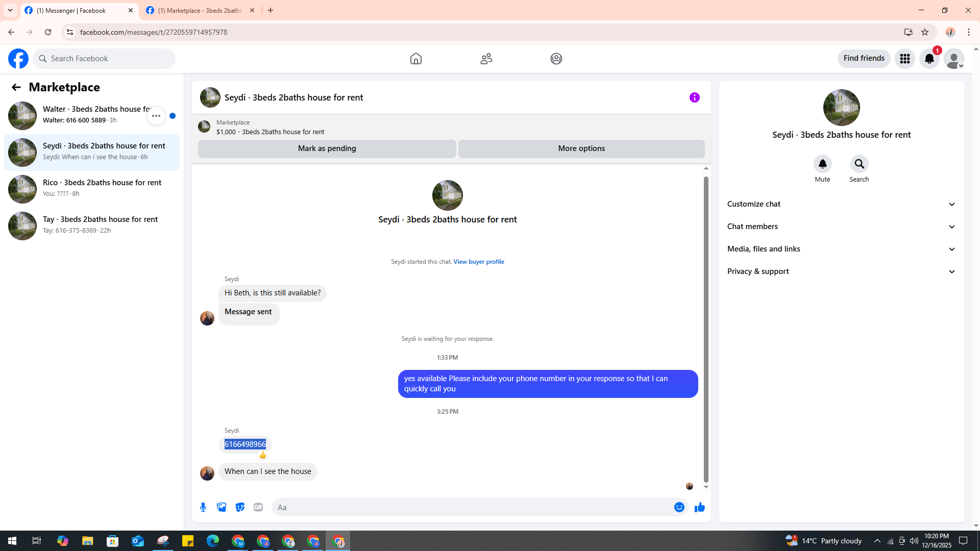Open the Groups icon in top navigation

coord(556,59)
